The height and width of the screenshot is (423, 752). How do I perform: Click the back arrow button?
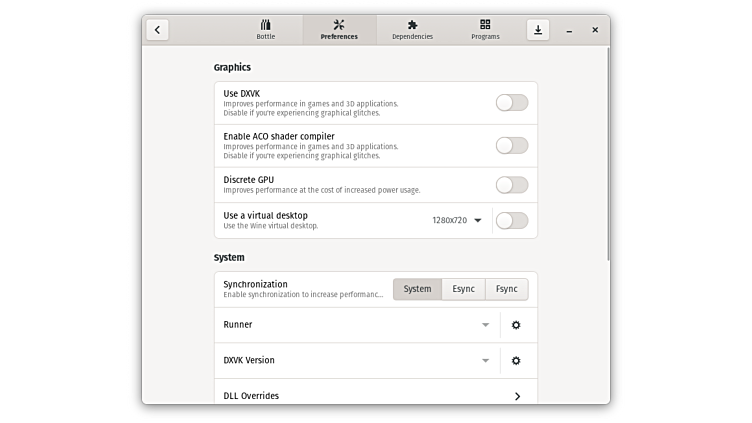[x=157, y=30]
